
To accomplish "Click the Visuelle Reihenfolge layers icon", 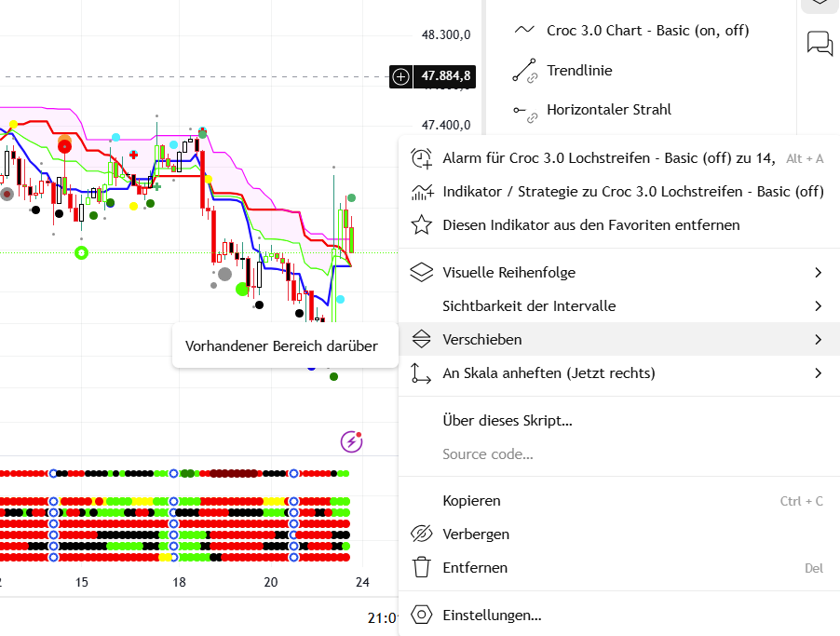I will (x=422, y=273).
